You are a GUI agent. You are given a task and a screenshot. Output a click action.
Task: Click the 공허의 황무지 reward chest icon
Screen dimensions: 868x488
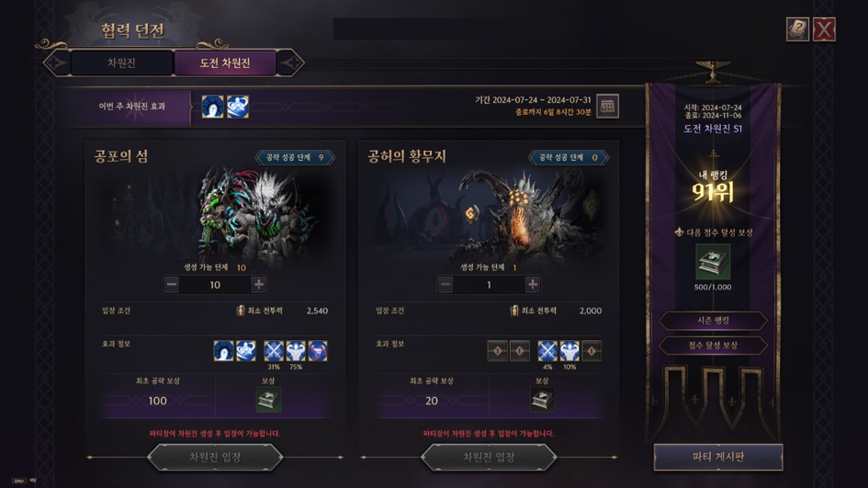point(543,400)
